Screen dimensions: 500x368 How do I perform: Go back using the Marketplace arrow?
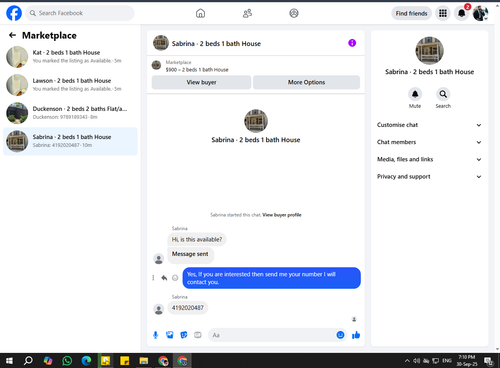click(12, 35)
